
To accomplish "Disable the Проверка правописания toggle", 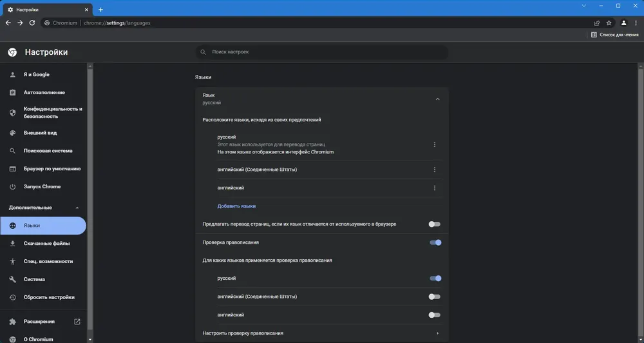I will coord(435,242).
